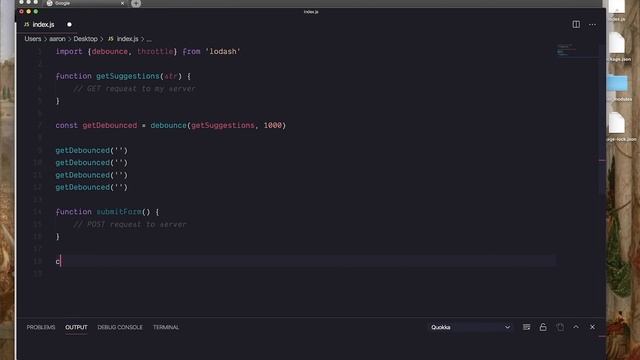Open the output log in editor
Viewport: 640px width, 360px height.
(x=560, y=327)
